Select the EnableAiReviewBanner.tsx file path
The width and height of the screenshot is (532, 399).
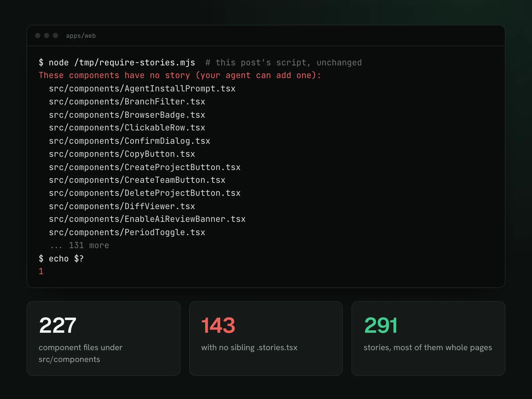(x=147, y=219)
